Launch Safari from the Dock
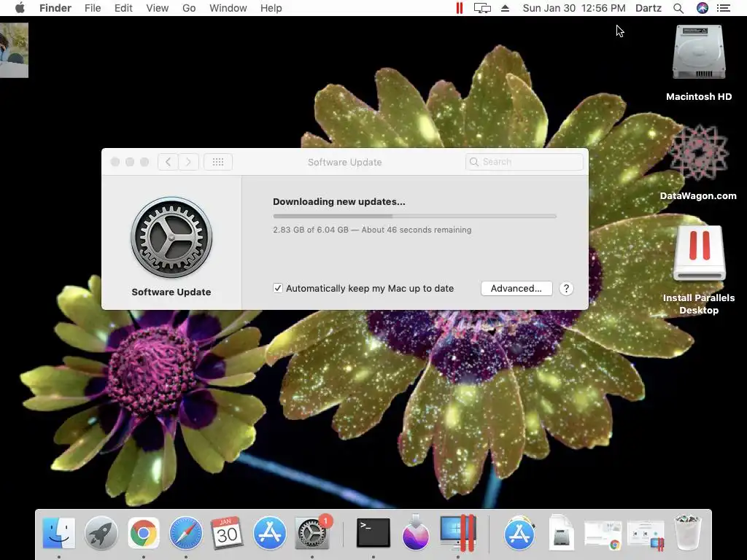Screen dimensions: 747x560 (x=186, y=533)
